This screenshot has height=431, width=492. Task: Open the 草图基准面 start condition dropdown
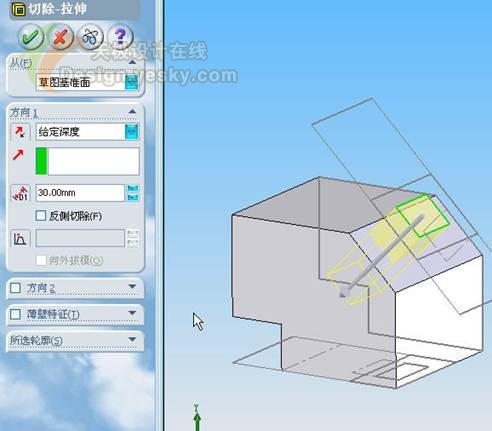point(132,82)
